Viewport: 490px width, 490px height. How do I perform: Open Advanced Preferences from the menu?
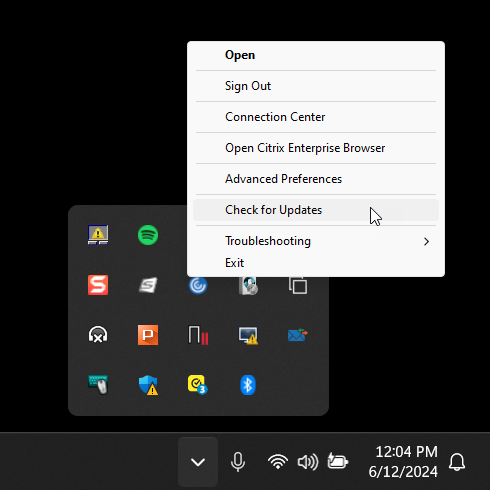pos(316,179)
